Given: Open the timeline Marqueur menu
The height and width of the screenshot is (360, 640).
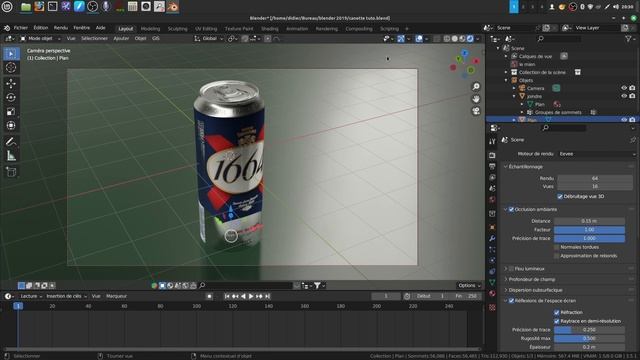Looking at the screenshot, I should tap(117, 296).
